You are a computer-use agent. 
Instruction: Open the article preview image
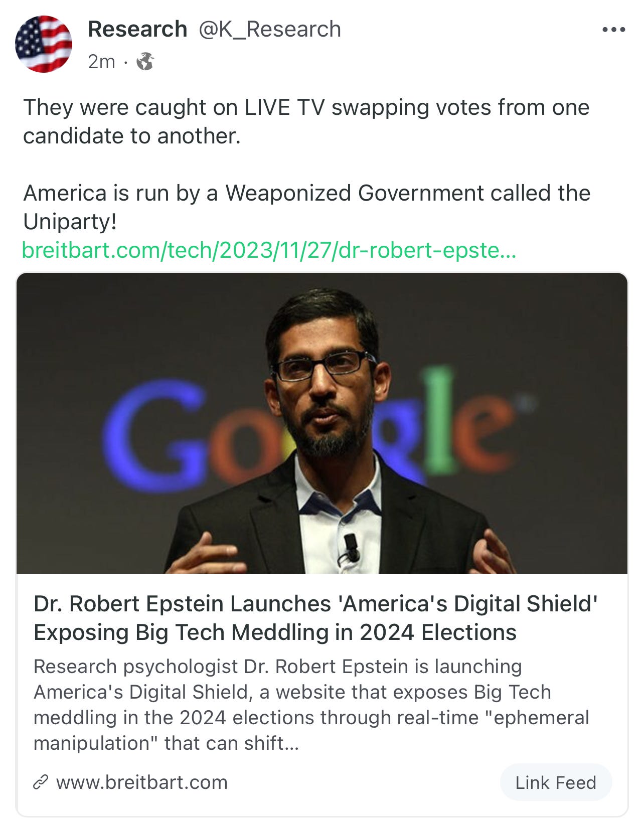(322, 423)
